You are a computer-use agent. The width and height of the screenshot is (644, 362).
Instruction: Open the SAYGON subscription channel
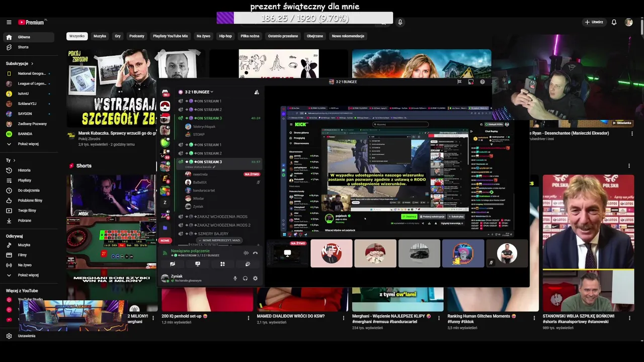[28, 114]
